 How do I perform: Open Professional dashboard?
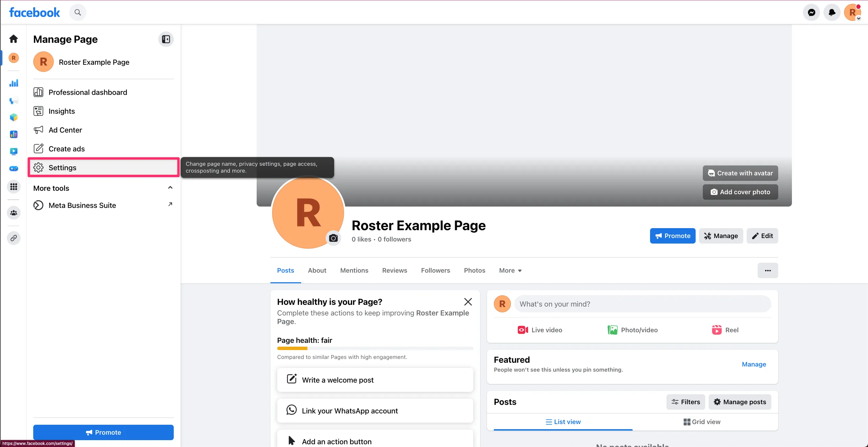(103, 92)
